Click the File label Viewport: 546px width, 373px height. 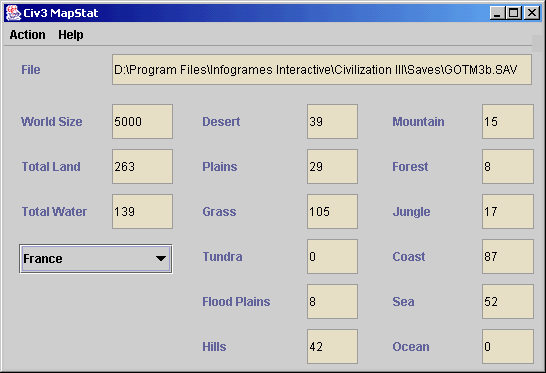[31, 70]
